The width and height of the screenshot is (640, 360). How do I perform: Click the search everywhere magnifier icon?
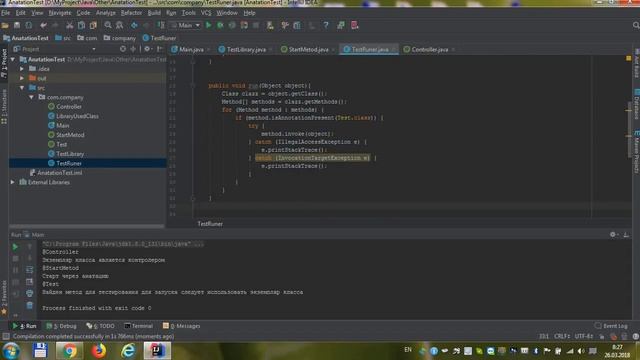click(636, 25)
